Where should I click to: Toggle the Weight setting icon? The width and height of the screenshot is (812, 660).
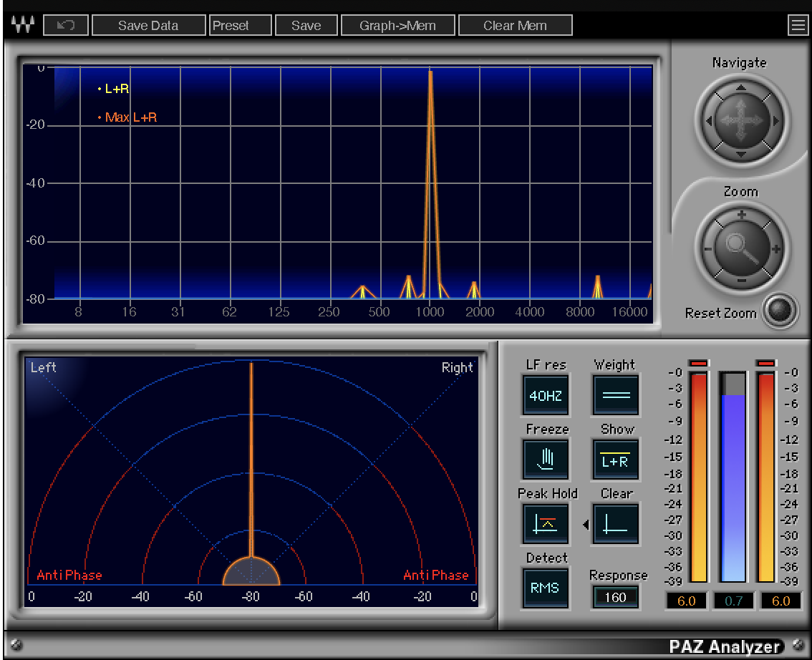[616, 395]
